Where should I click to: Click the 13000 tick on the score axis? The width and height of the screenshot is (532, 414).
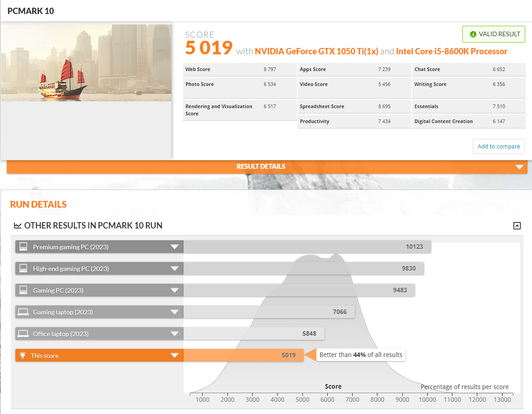tap(502, 400)
